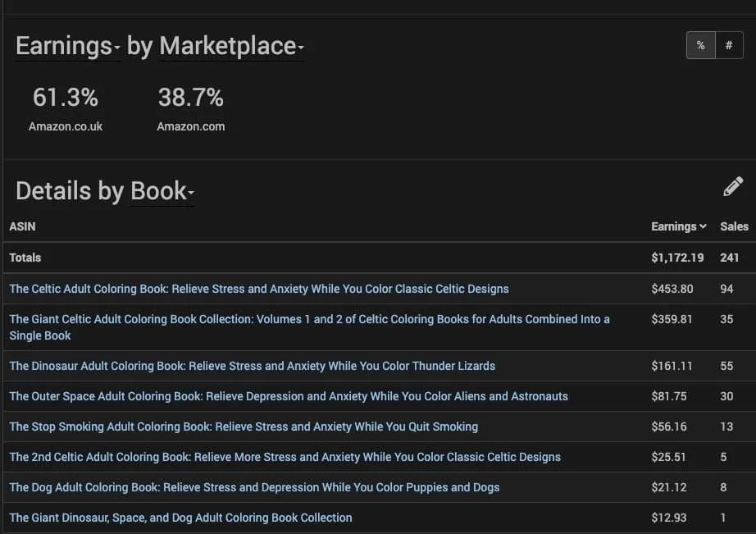
Task: Open Giant Dinosaur, Space, and Dog Collection link
Action: tap(180, 518)
